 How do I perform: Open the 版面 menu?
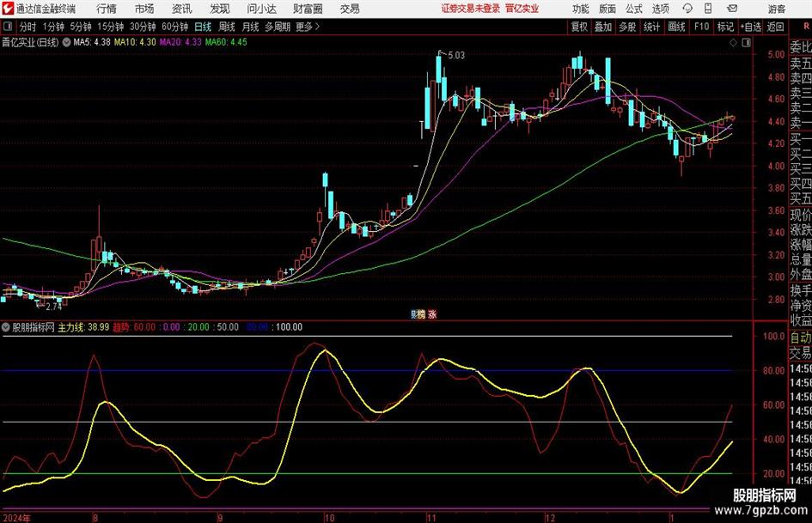point(607,9)
